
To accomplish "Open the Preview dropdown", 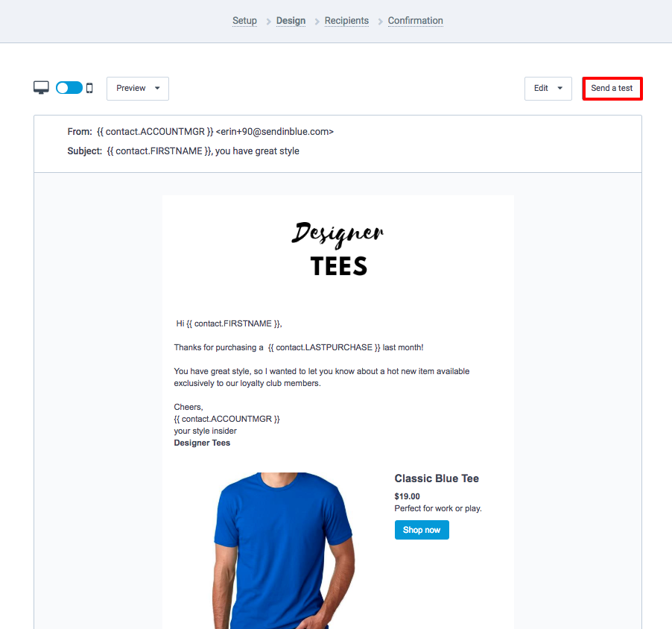I will (x=138, y=89).
